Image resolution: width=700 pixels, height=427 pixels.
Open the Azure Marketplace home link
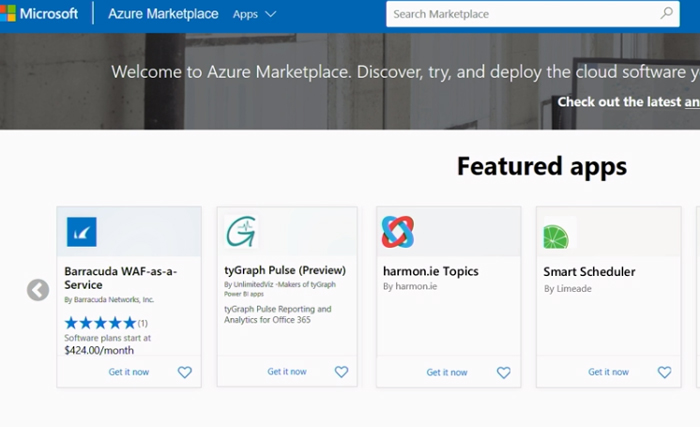coord(163,14)
